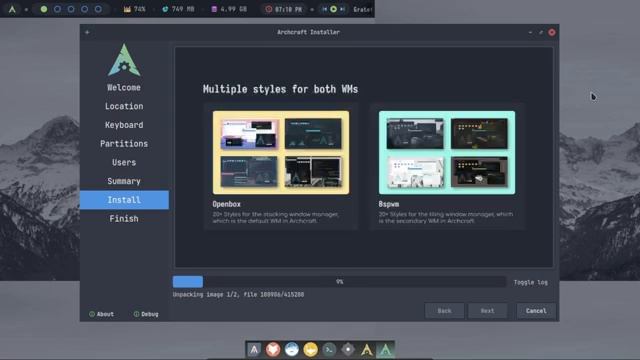Switch to the third workspace circle
Viewport: 640px width, 360px height.
[71, 9]
